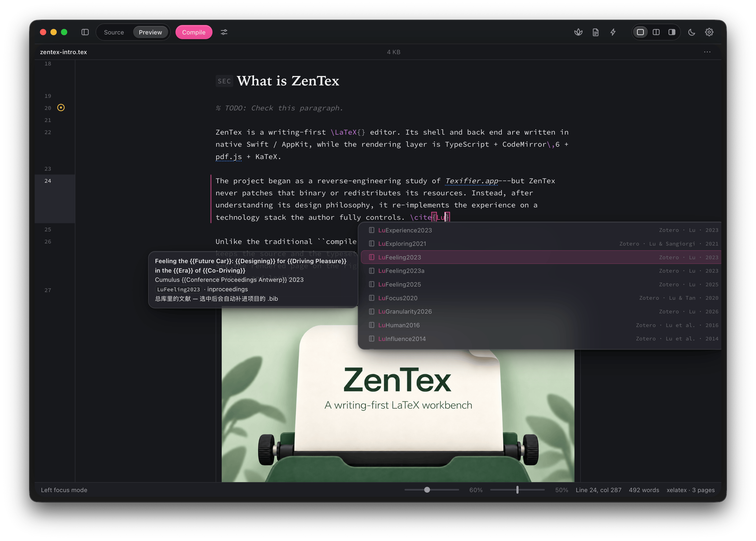The image size is (756, 541).
Task: Click the xelatex · 3 pages status
Action: pos(691,490)
